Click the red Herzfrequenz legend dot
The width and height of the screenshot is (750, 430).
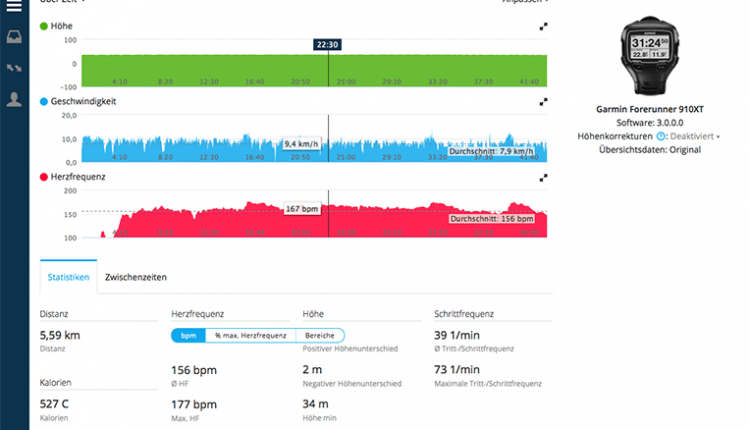click(44, 177)
